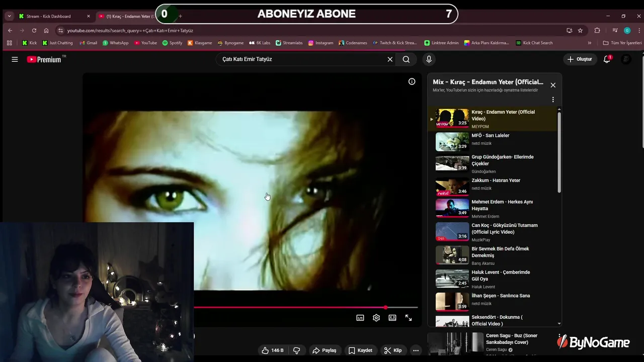The height and width of the screenshot is (362, 644).
Task: Play MFÖ - Sarı Laleler from mix
Action: click(x=493, y=142)
